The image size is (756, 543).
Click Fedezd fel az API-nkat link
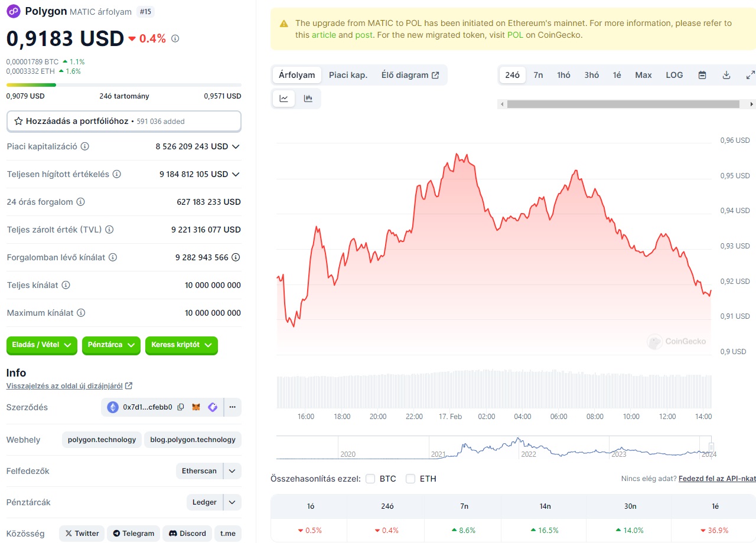tap(717, 479)
